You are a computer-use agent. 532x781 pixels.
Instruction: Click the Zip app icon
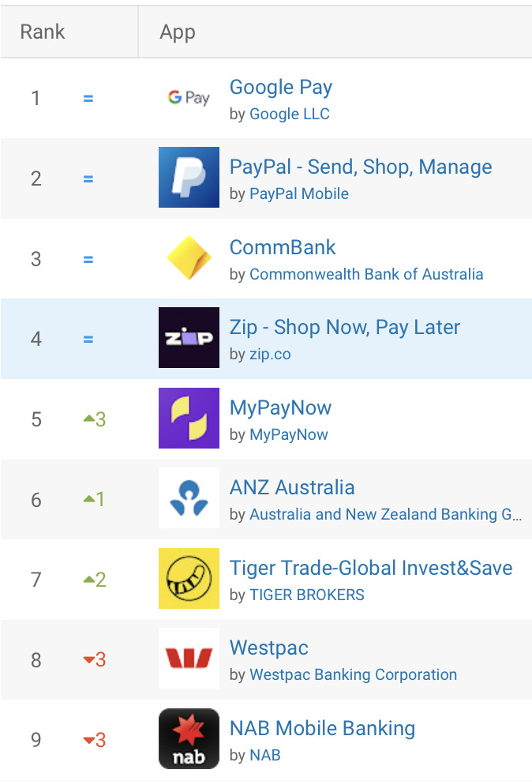coord(189,338)
